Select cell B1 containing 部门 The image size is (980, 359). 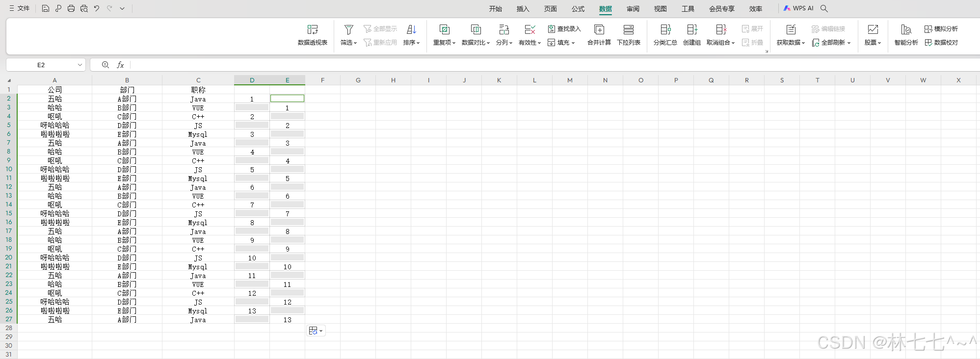pos(127,90)
